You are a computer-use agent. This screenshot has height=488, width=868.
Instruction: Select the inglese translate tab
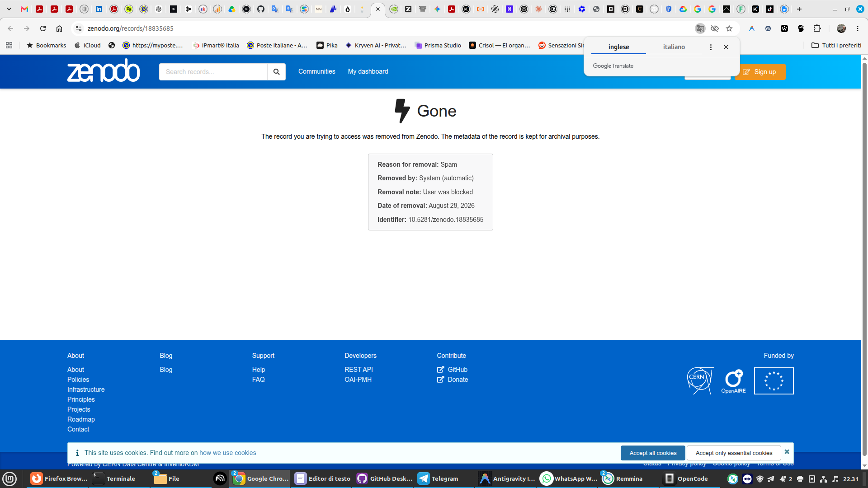pos(618,47)
